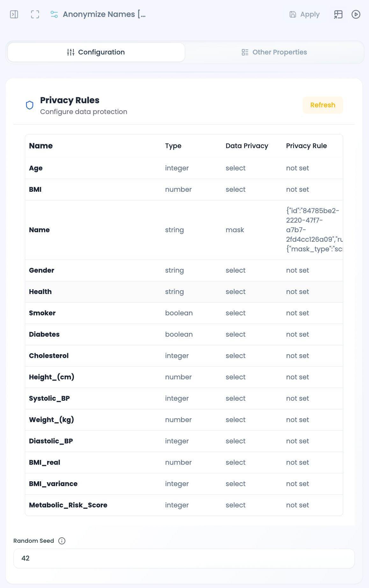369x588 pixels.
Task: Apply the configuration changes
Action: (x=304, y=14)
